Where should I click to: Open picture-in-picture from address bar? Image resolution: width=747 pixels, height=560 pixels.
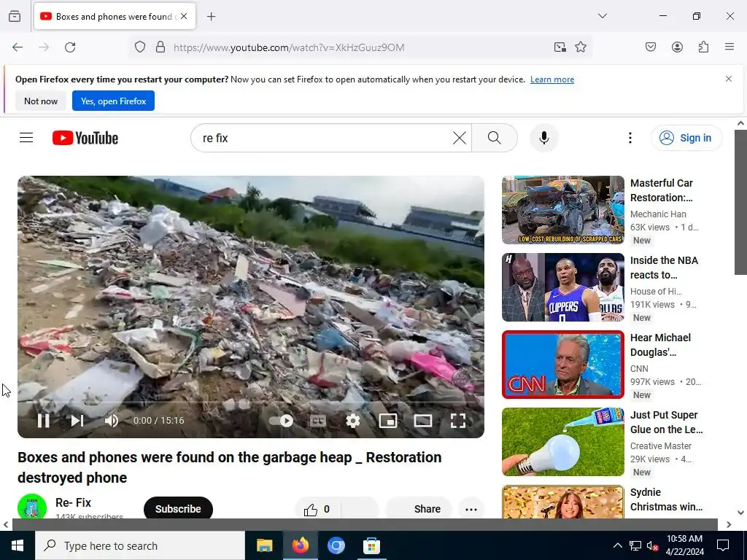tap(560, 47)
